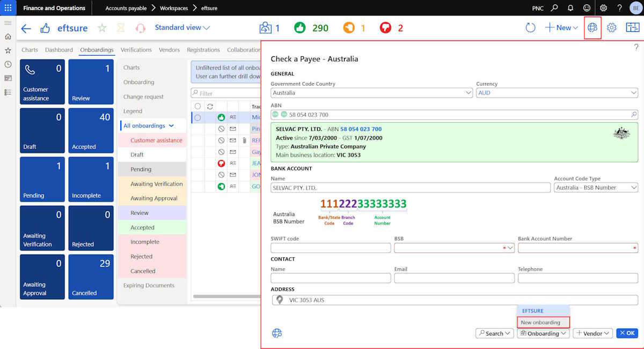Viewport: 644px width, 349px height.
Task: Open Favorites star in the sidebar
Action: [x=8, y=50]
